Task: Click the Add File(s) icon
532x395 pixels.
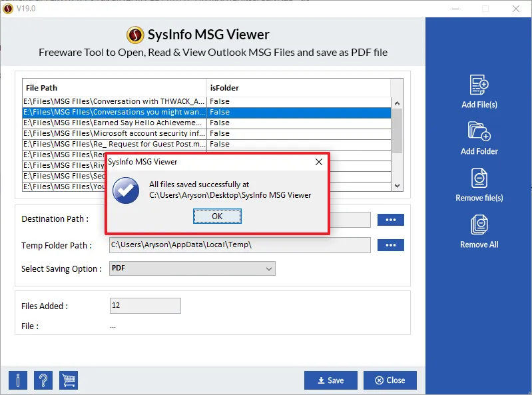Action: (x=479, y=85)
